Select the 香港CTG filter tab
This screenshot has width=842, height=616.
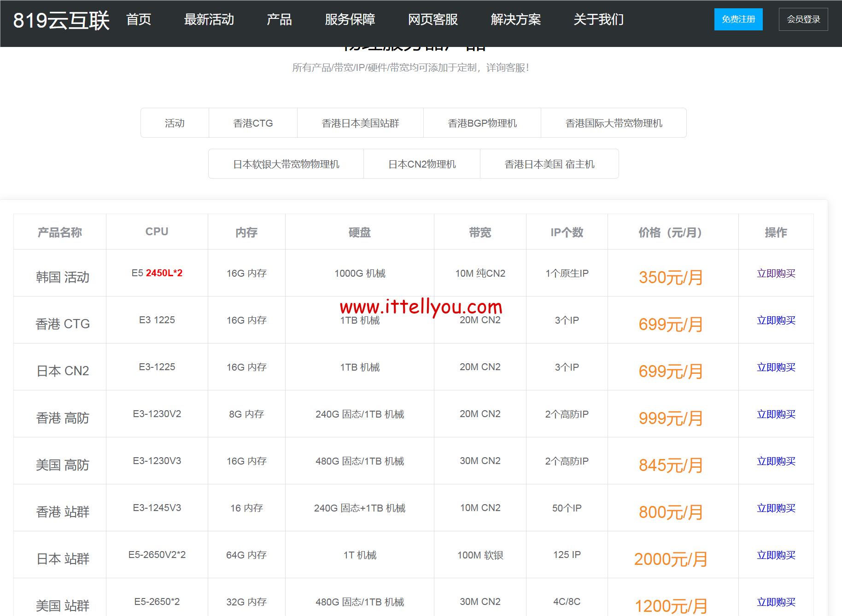pos(252,122)
